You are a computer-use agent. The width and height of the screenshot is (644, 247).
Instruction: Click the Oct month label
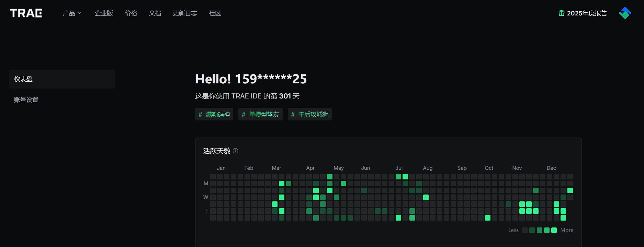(489, 168)
